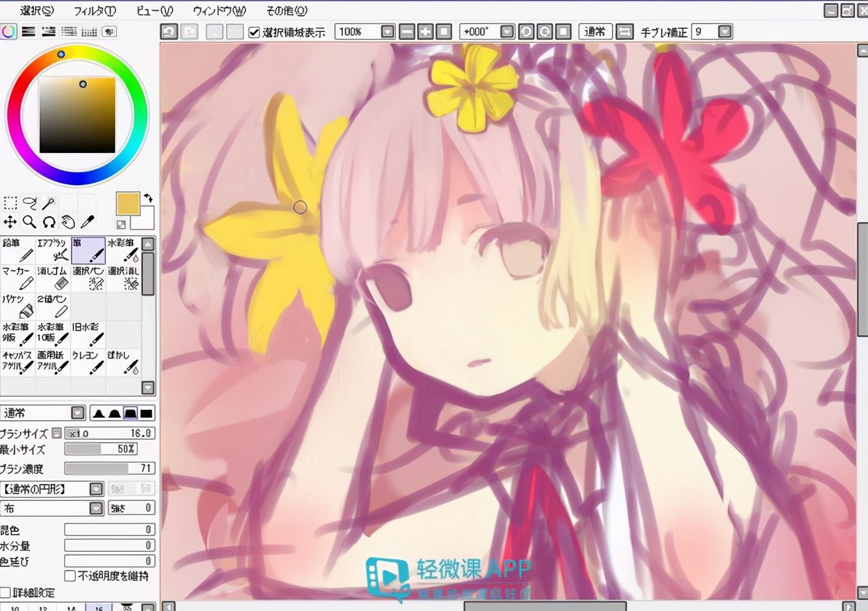Enable 不透明度を維持 checkbox
Screen dimensions: 868x611
[x=70, y=576]
